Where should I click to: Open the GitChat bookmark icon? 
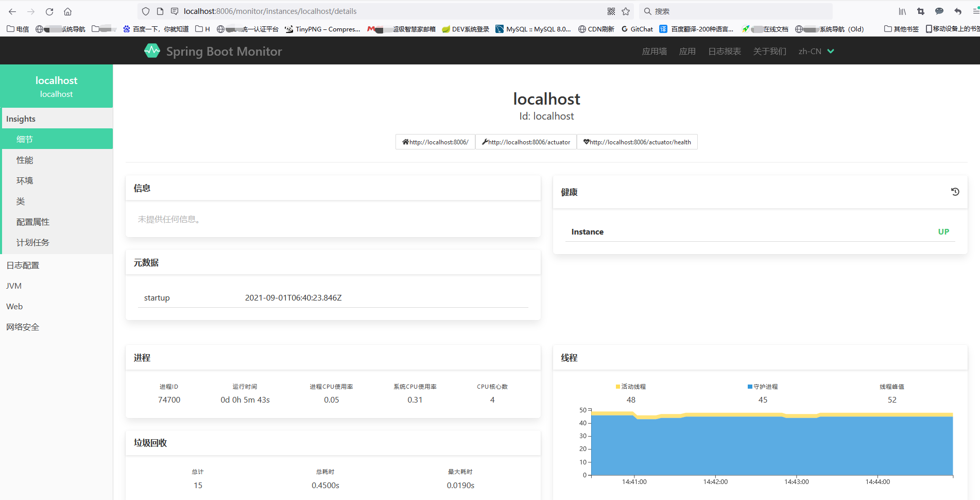tap(624, 29)
